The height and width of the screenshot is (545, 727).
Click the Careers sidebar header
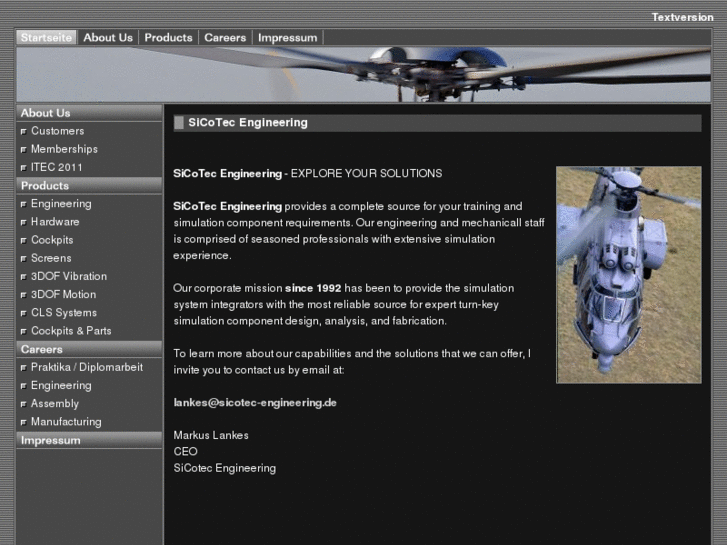point(89,349)
